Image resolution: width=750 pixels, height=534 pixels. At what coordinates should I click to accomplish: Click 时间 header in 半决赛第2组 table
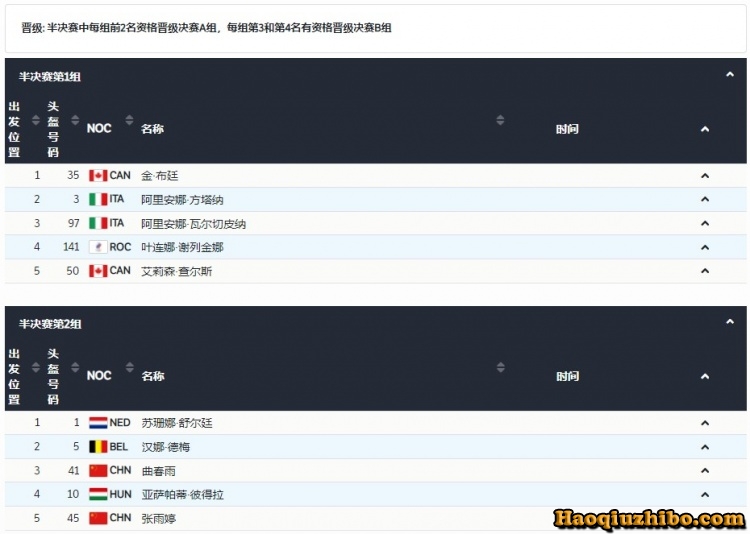(x=567, y=377)
